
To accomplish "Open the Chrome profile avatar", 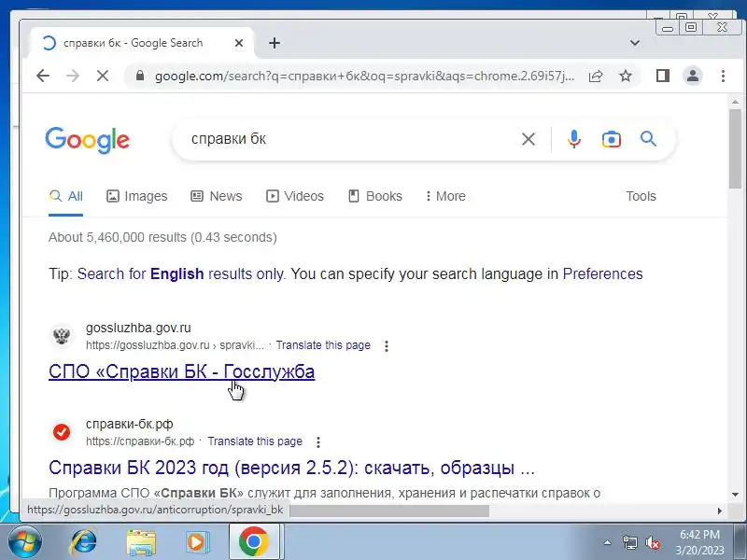I will coord(693,76).
